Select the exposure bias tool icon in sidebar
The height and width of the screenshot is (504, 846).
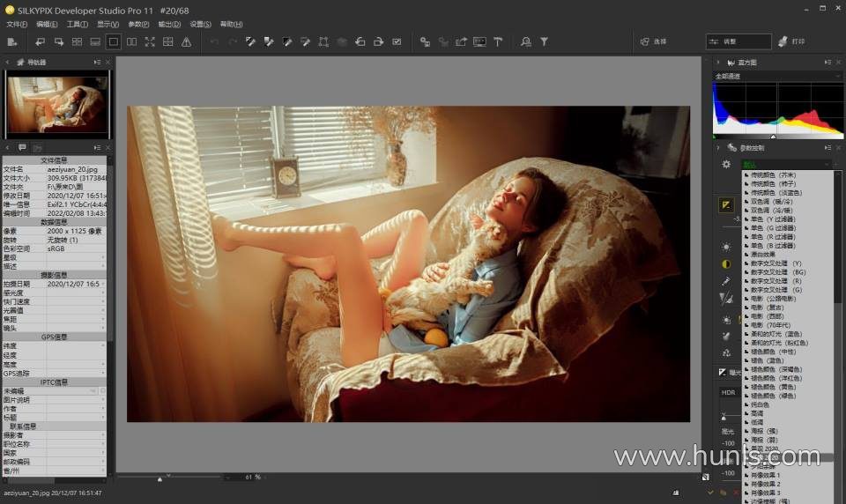(x=726, y=205)
